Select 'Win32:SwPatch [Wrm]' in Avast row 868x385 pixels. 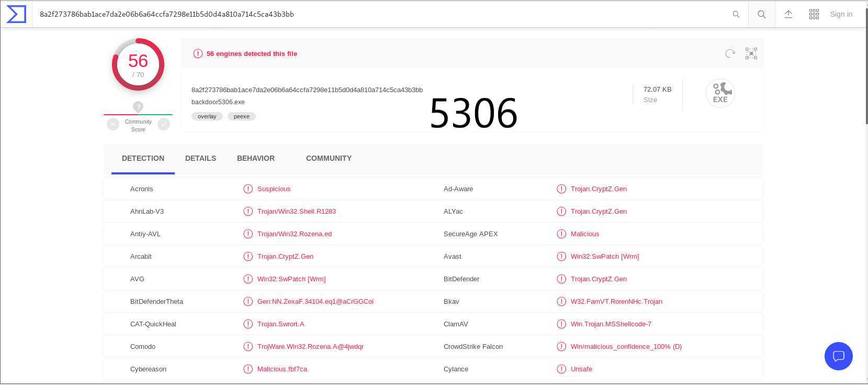click(605, 257)
